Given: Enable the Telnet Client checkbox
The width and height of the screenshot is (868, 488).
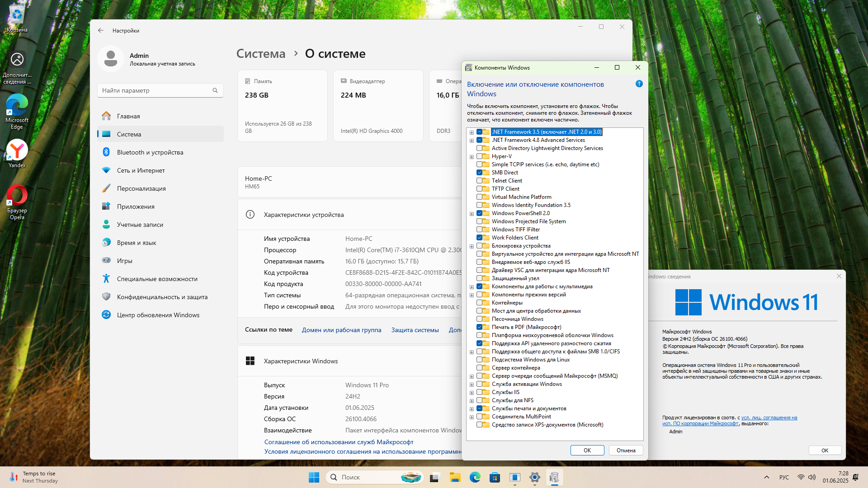Looking at the screenshot, I should [x=479, y=181].
